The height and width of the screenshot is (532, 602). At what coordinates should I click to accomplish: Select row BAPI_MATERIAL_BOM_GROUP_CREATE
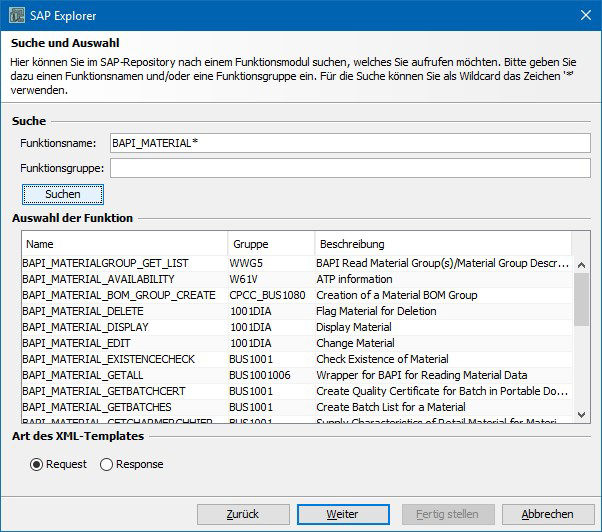point(297,295)
